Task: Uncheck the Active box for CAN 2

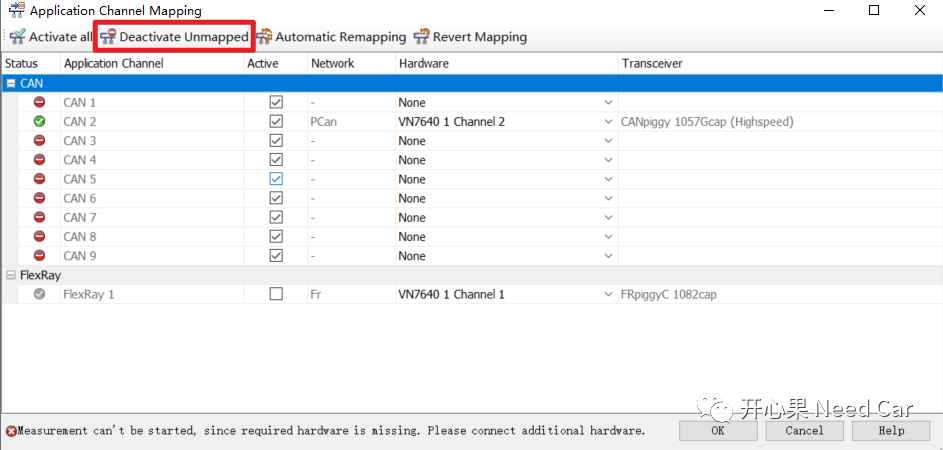Action: (x=276, y=122)
